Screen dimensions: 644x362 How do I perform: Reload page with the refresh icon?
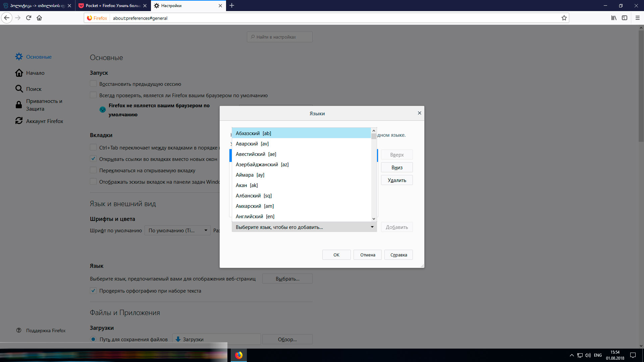tap(29, 18)
